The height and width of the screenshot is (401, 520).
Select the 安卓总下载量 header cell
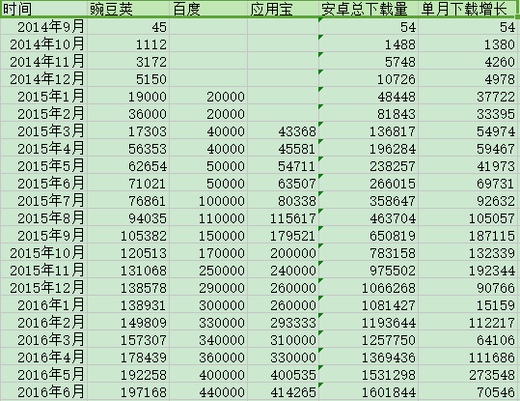(x=369, y=9)
